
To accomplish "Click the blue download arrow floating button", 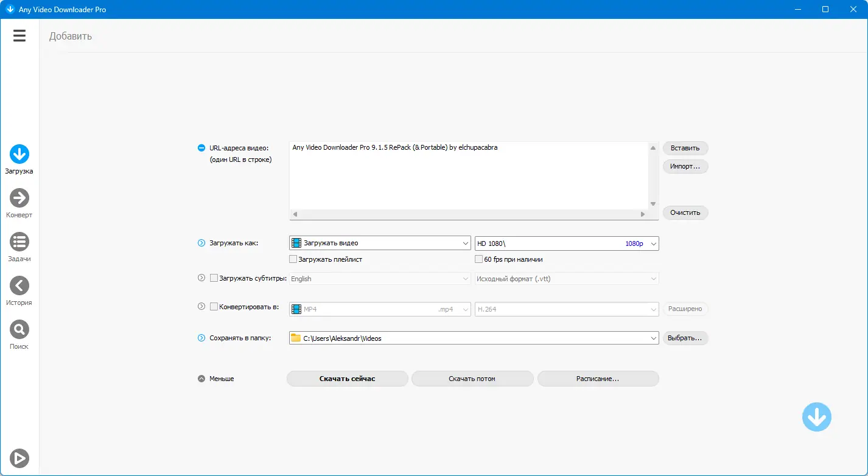I will coord(816,416).
